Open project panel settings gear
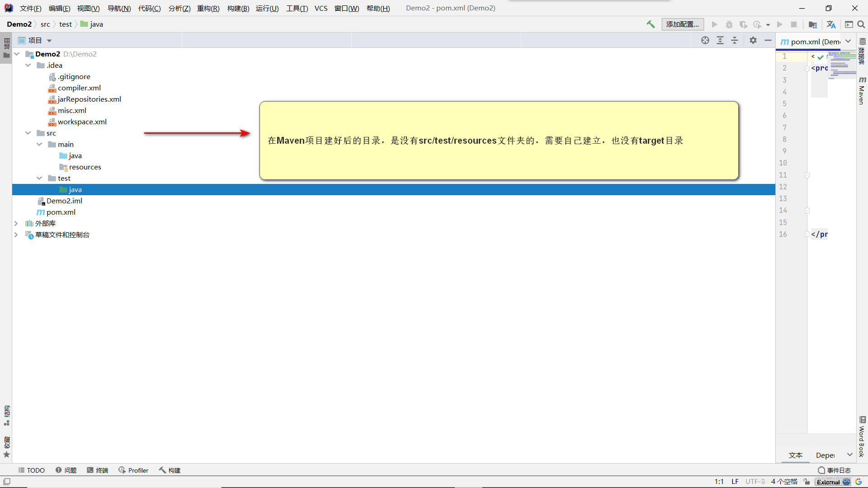Viewport: 868px width, 488px height. click(753, 40)
